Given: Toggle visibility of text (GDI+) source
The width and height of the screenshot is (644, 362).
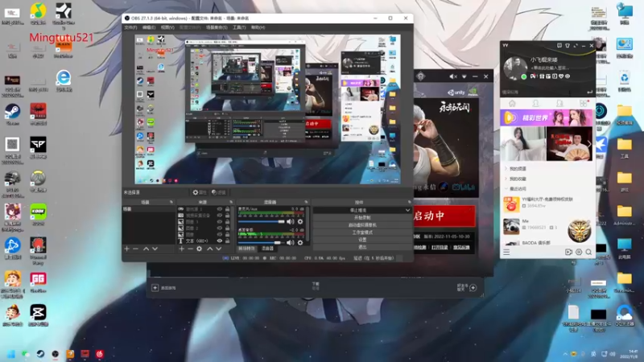Looking at the screenshot, I should (220, 241).
